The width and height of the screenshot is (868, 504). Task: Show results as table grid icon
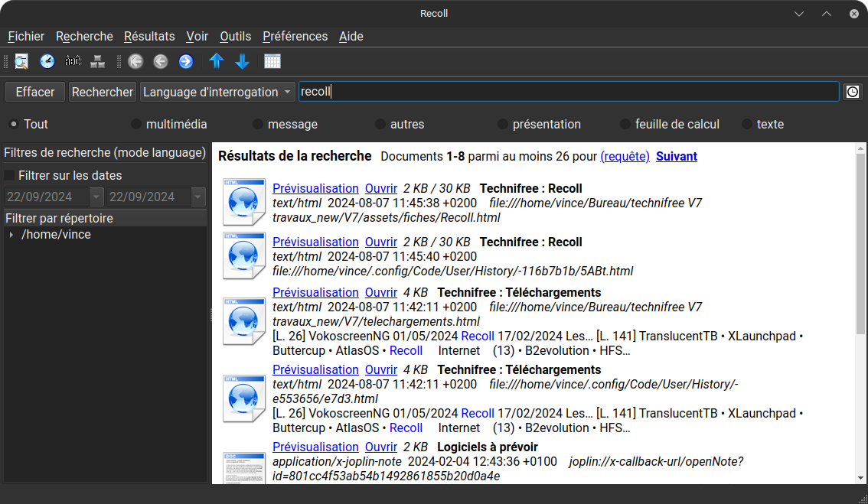[x=272, y=61]
